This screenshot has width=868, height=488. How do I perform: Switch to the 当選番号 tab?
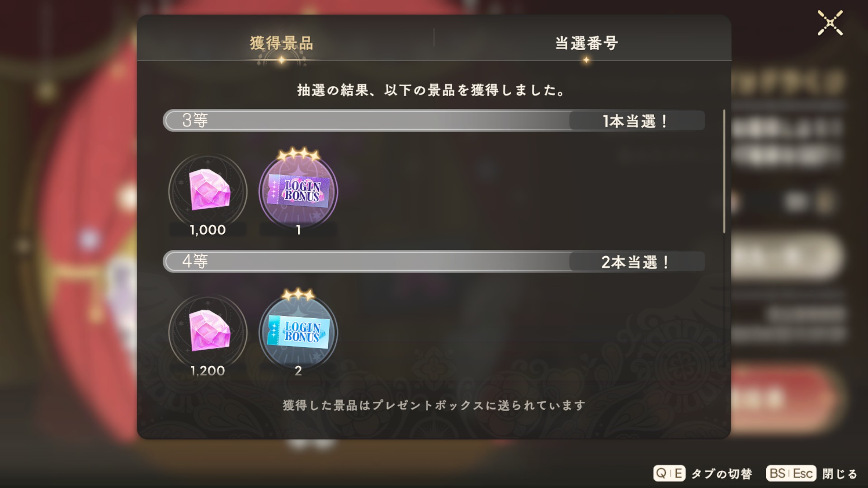[586, 43]
